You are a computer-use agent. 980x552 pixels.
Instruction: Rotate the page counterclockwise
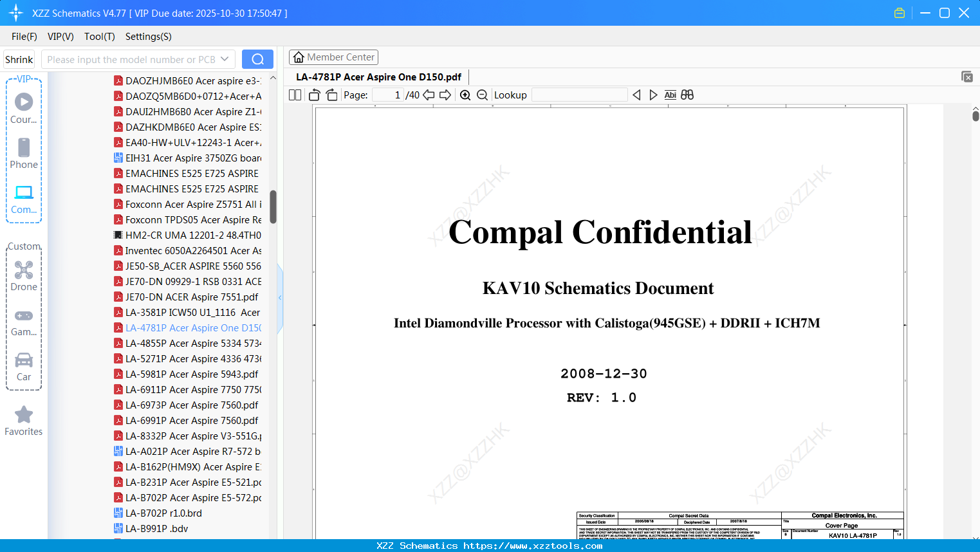click(x=315, y=95)
